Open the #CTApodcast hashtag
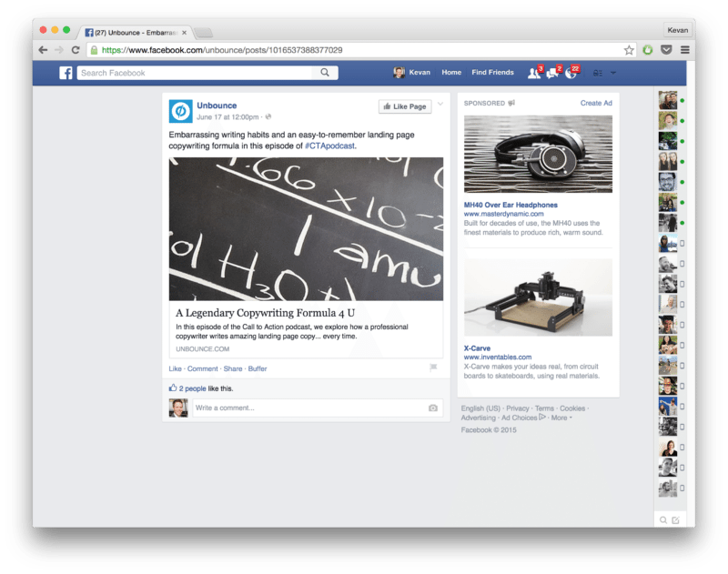Screen dimensions: 728x574 pos(329,146)
